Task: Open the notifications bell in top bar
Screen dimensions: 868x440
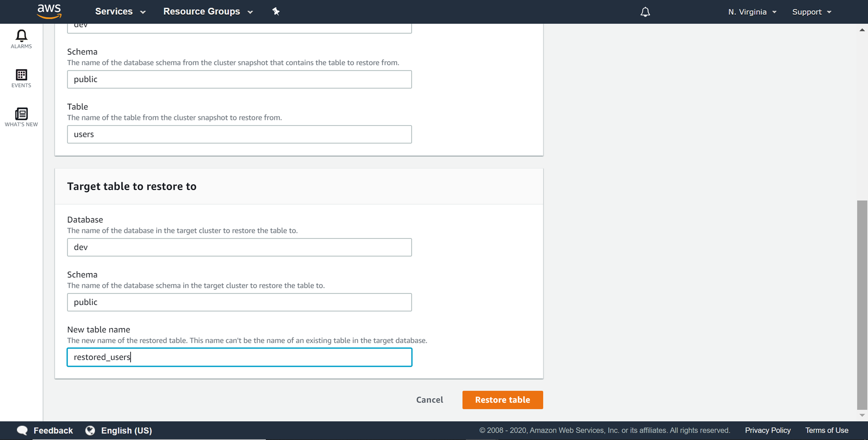Action: point(645,12)
